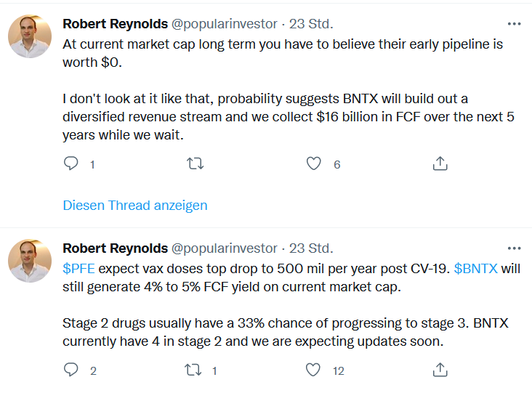The height and width of the screenshot is (393, 532).
Task: Retweet the second tweet with 1 retweet
Action: 195,370
